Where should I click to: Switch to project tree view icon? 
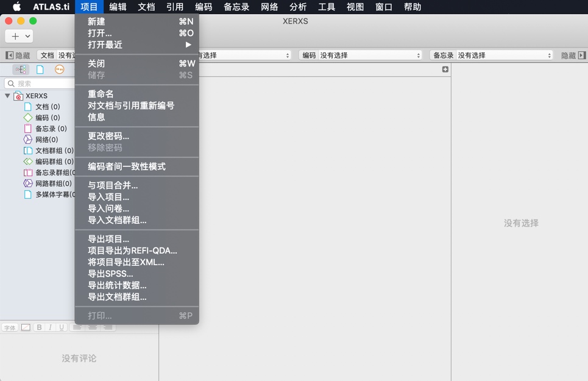21,69
